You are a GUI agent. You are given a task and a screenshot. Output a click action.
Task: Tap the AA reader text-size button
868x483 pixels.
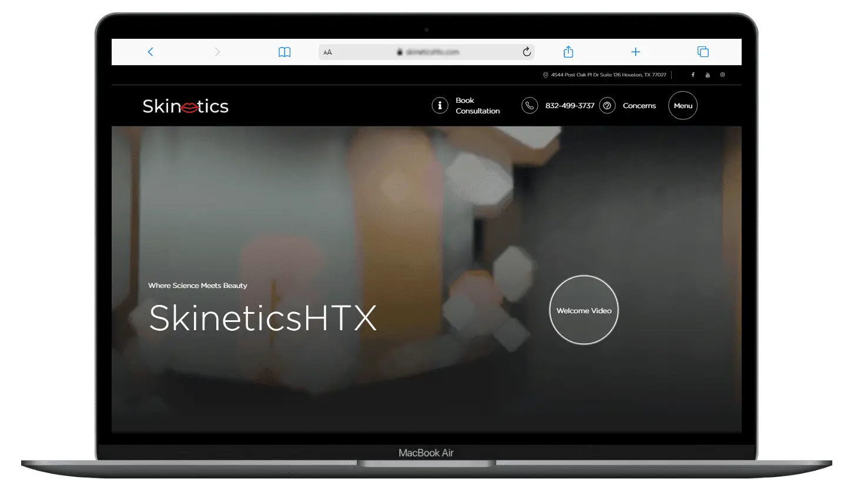click(x=328, y=52)
